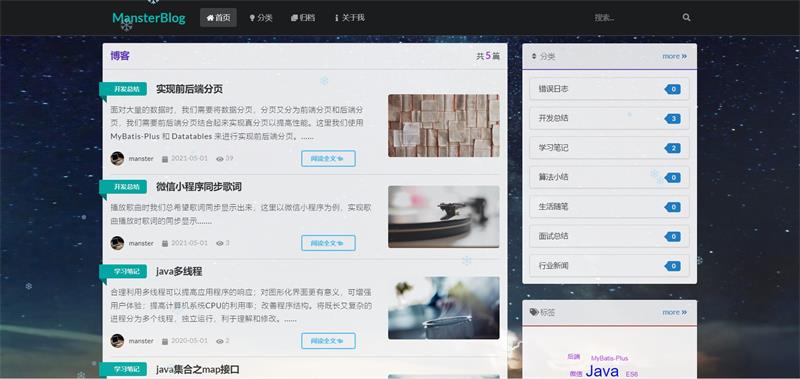The image size is (800, 379).
Task: Select 行业新闻 category
Action: [609, 266]
